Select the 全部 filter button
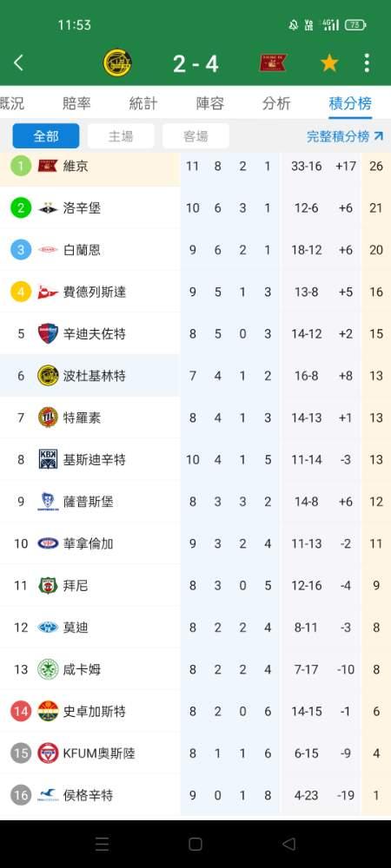 (46, 136)
